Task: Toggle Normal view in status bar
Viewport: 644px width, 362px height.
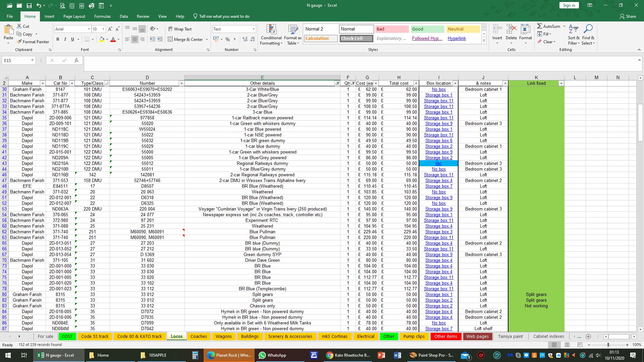Action: 554,345
